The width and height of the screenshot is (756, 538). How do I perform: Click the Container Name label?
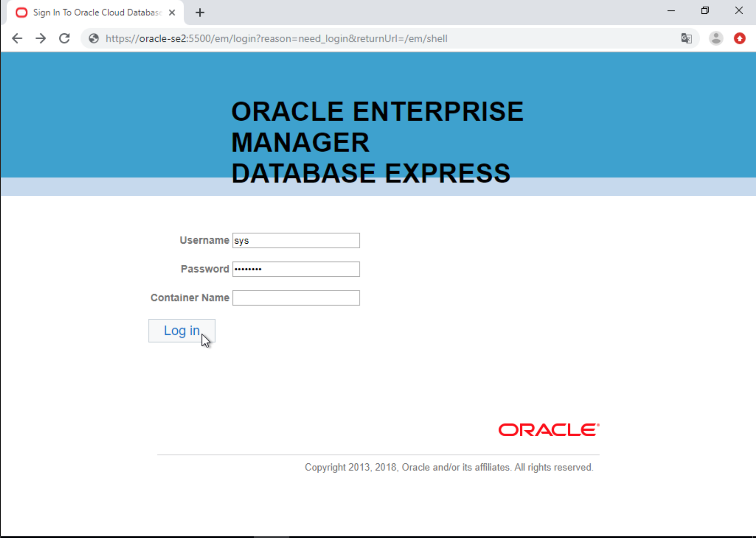pyautogui.click(x=190, y=298)
